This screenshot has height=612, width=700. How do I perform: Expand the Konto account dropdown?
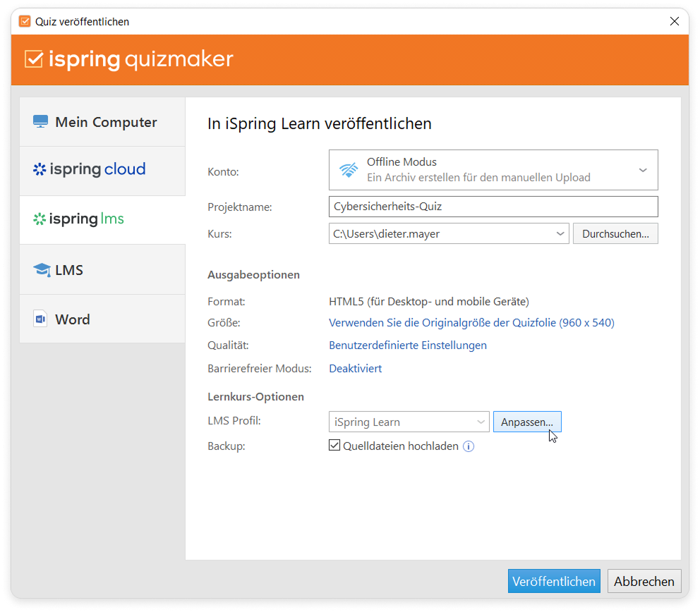coord(642,170)
